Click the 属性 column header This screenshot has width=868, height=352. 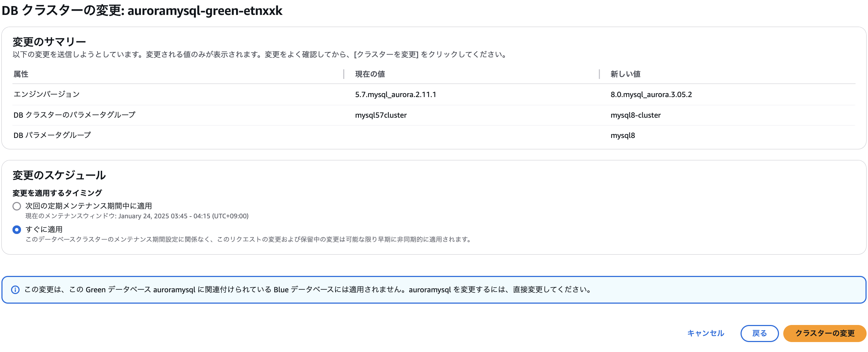click(x=21, y=74)
